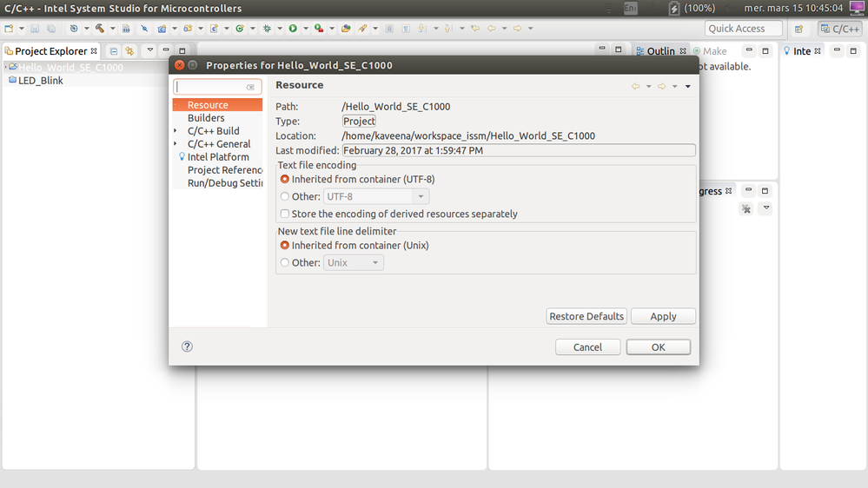Screen dimensions: 868x488
Task: Click the green bug Debug icon
Action: (x=267, y=28)
